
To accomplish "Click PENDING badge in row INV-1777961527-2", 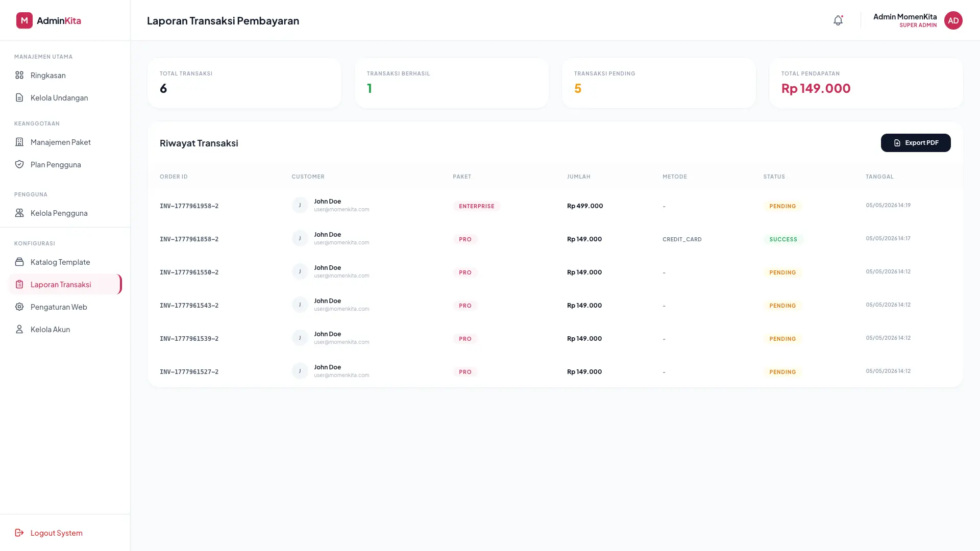I will pos(783,372).
